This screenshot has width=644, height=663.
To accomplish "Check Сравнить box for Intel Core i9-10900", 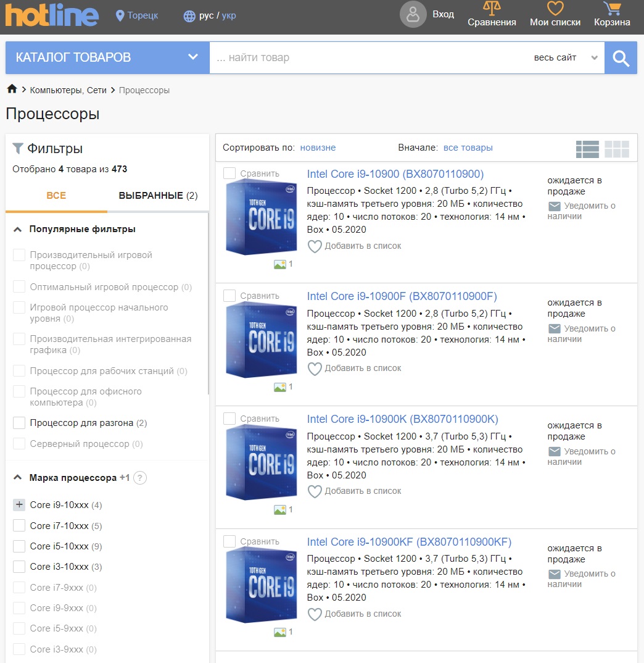I will point(229,173).
